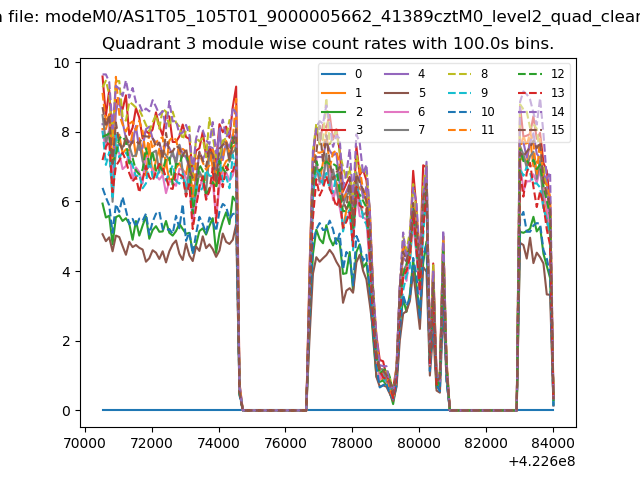
Task: Click x-axis tick label '70000'
Action: click(x=85, y=443)
